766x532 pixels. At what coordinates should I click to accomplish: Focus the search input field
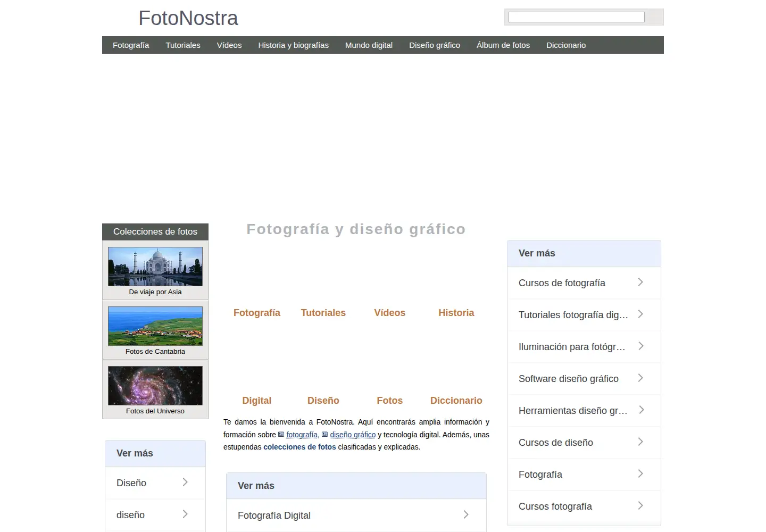pyautogui.click(x=577, y=17)
